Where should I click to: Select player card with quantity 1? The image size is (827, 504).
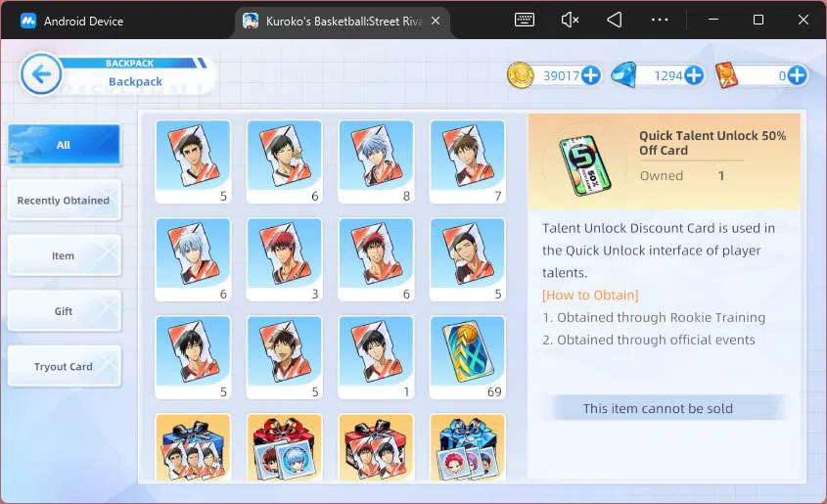376,357
